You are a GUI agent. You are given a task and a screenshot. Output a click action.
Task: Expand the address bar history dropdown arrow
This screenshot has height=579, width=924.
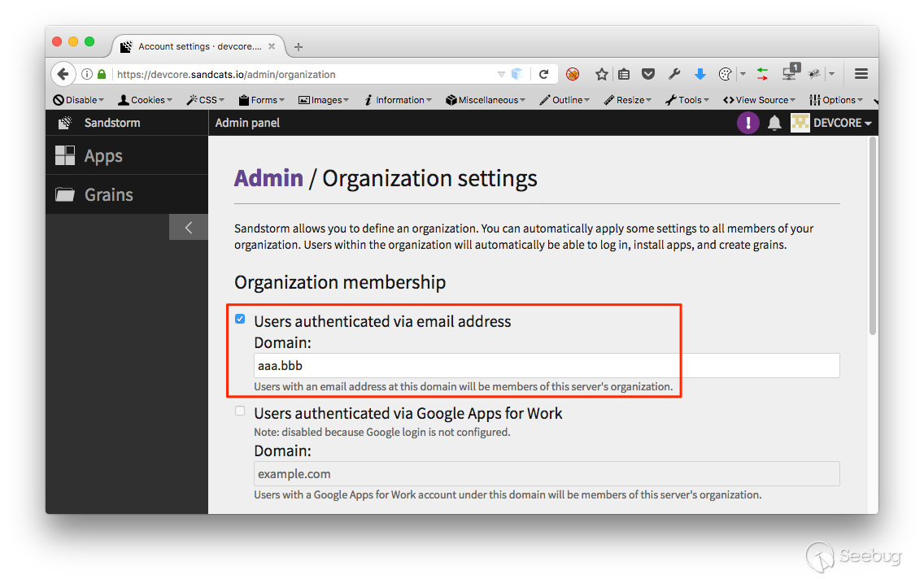[x=501, y=74]
